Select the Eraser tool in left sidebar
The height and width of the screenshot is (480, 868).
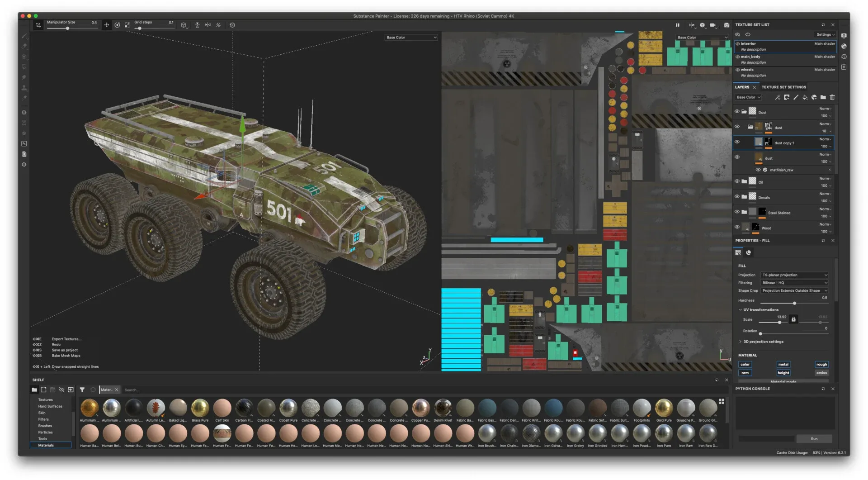coord(24,46)
